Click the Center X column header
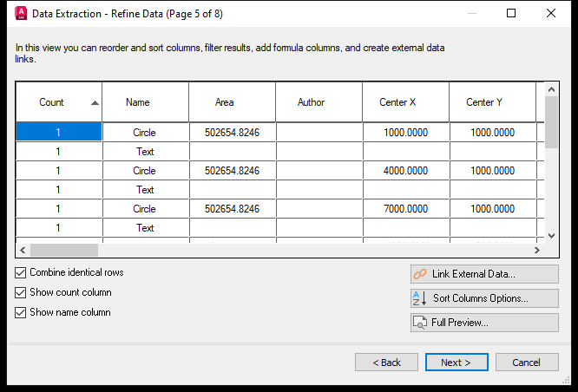The height and width of the screenshot is (392, 578). tap(406, 102)
